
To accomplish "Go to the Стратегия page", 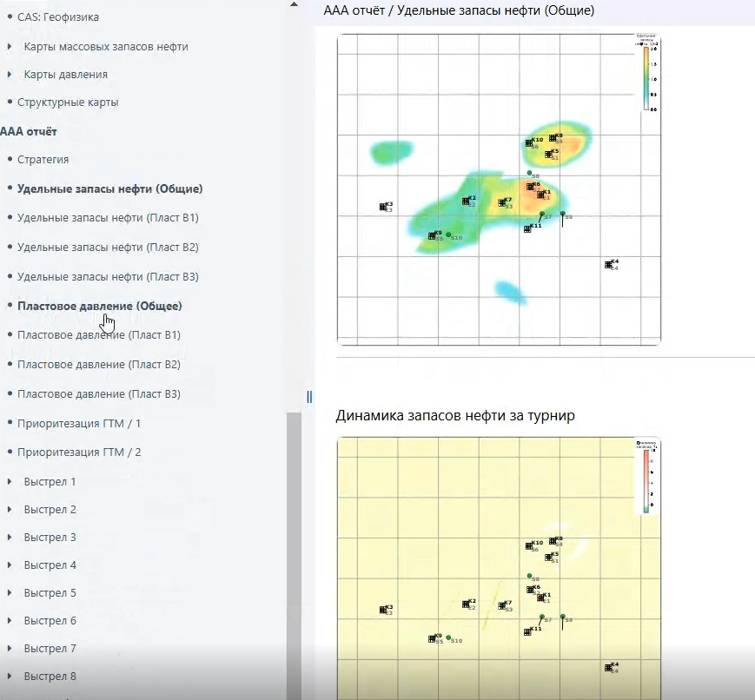I will 43,159.
